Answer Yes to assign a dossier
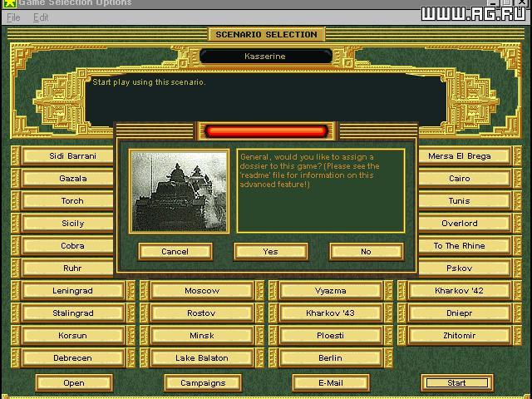Screen dimensions: 532x399 pyautogui.click(x=270, y=251)
